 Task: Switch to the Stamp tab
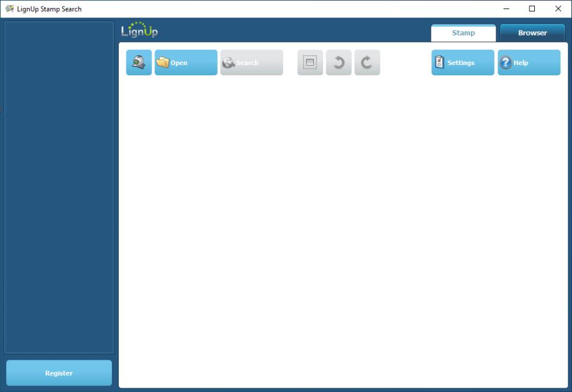(x=463, y=33)
